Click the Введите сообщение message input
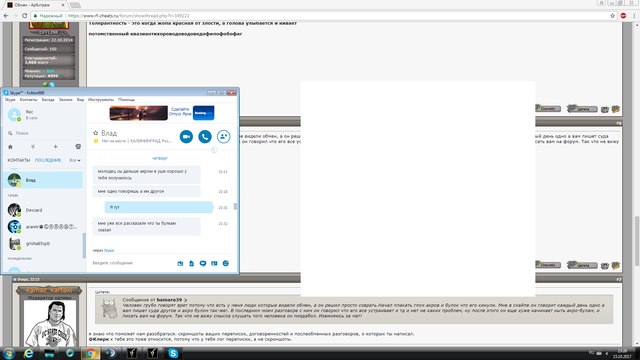This screenshot has height=360, width=640. pos(133,263)
